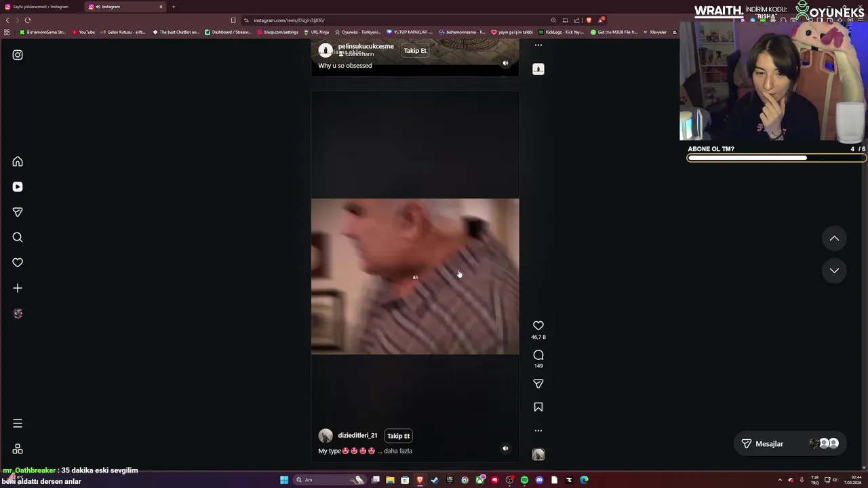
Task: Open a new browser tab
Action: tap(173, 7)
